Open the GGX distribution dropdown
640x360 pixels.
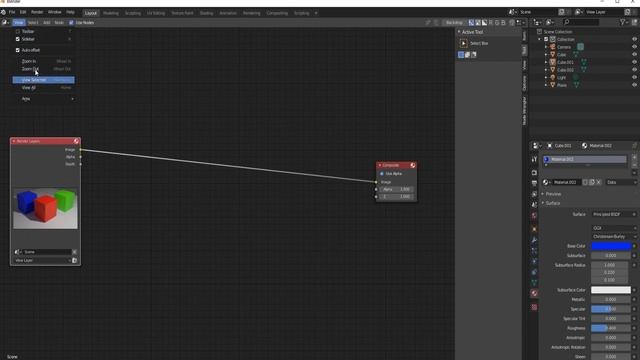point(613,228)
